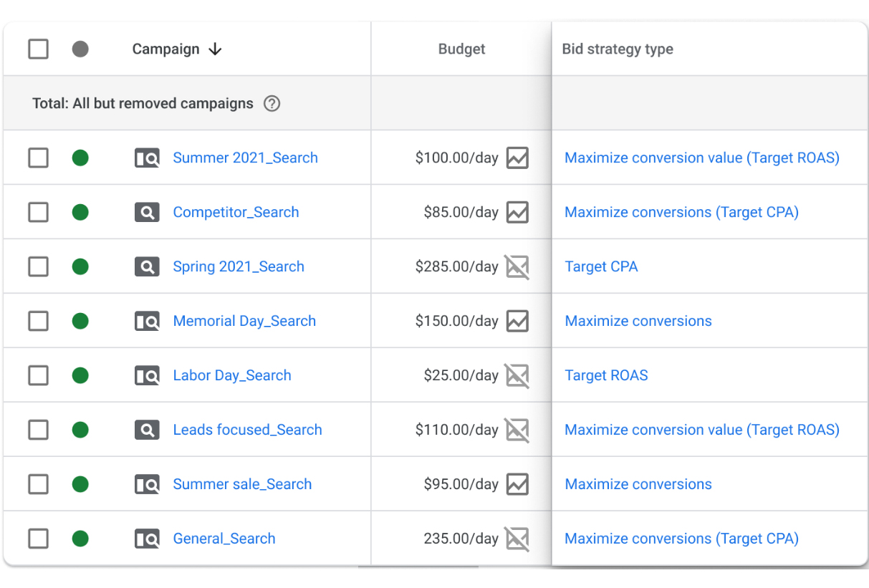Screen dimensions: 869x588
Task: Open the Summer sale_Search campaign link
Action: (242, 484)
